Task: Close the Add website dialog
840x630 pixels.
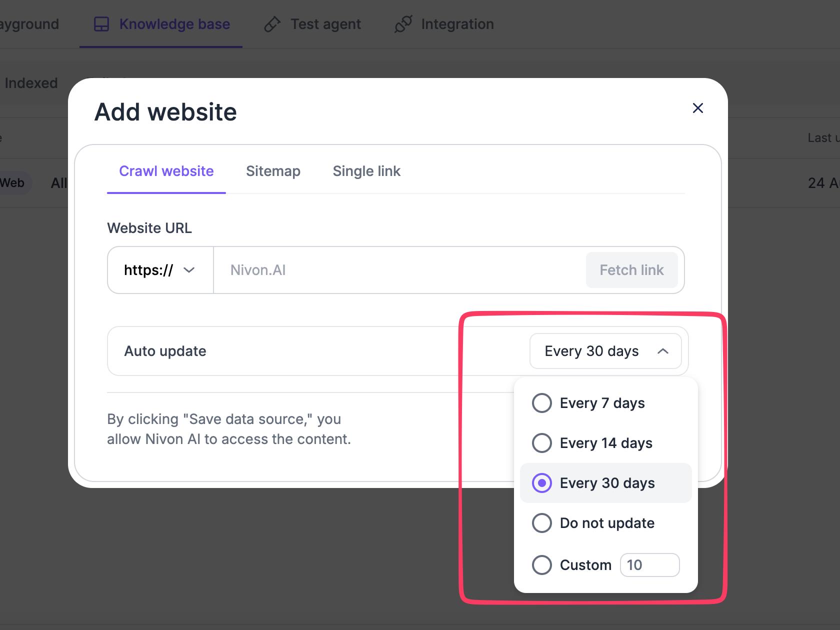Action: 698,108
